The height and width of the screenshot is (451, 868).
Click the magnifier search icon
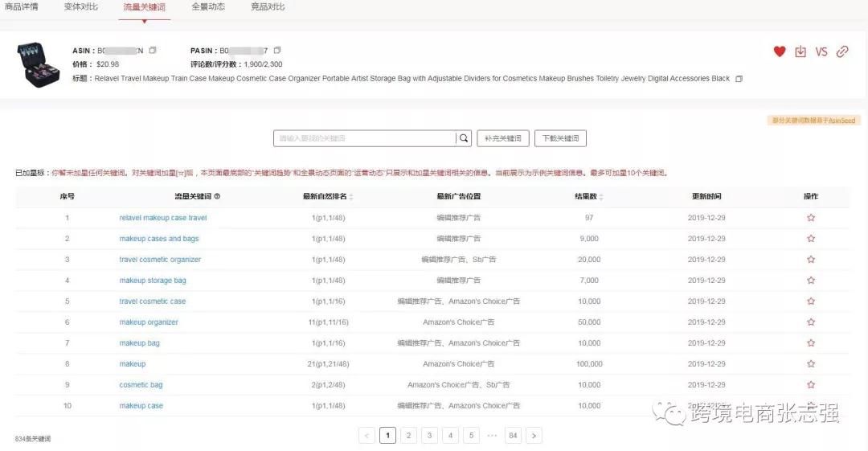click(464, 138)
